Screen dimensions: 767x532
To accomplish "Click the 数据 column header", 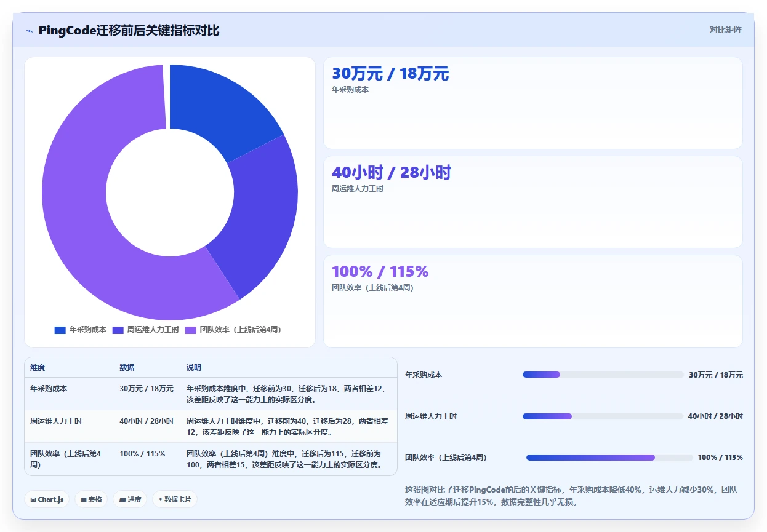I will [127, 368].
